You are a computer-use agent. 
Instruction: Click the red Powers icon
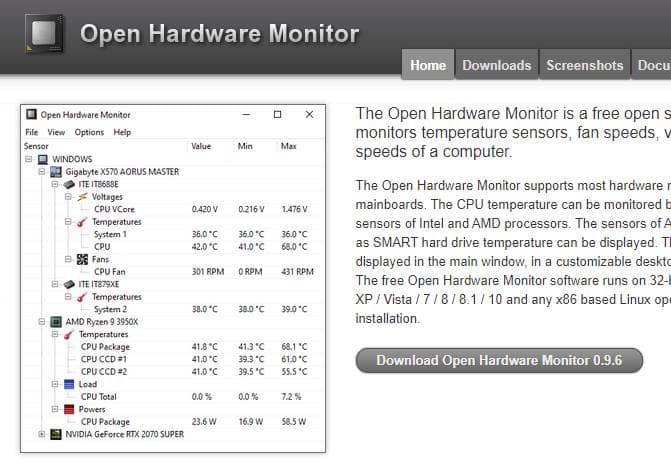[x=69, y=409]
